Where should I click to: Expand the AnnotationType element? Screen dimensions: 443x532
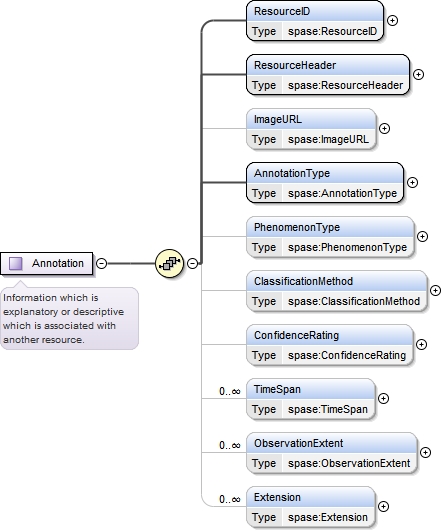(x=412, y=183)
